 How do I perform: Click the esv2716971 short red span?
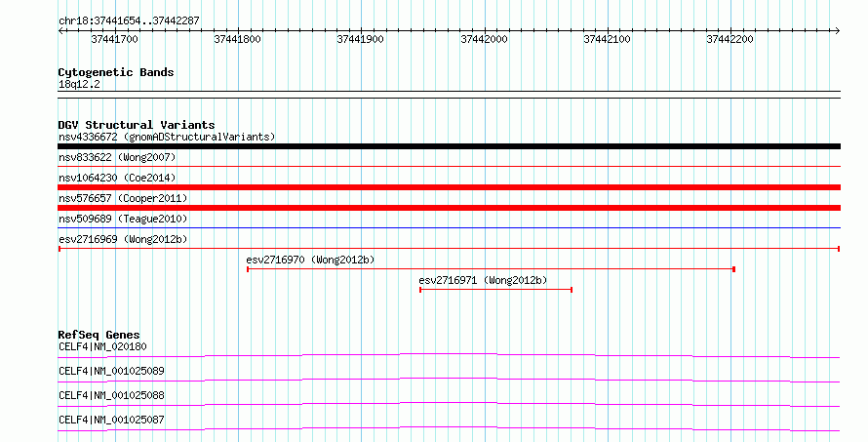coord(496,290)
